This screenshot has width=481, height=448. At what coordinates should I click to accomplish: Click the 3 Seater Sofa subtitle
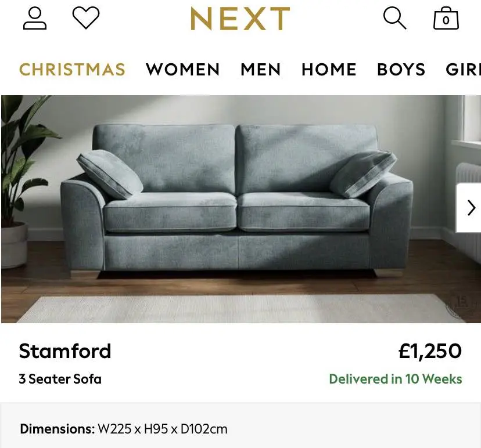[x=60, y=379]
